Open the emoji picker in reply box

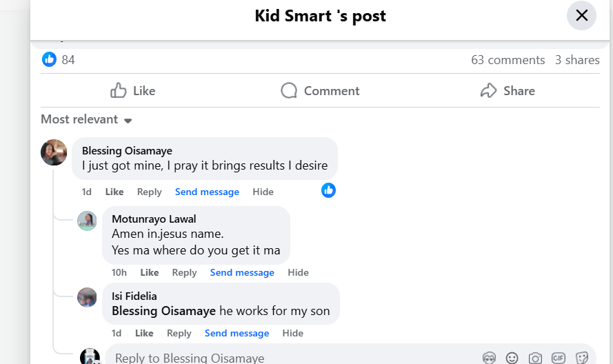coord(512,358)
